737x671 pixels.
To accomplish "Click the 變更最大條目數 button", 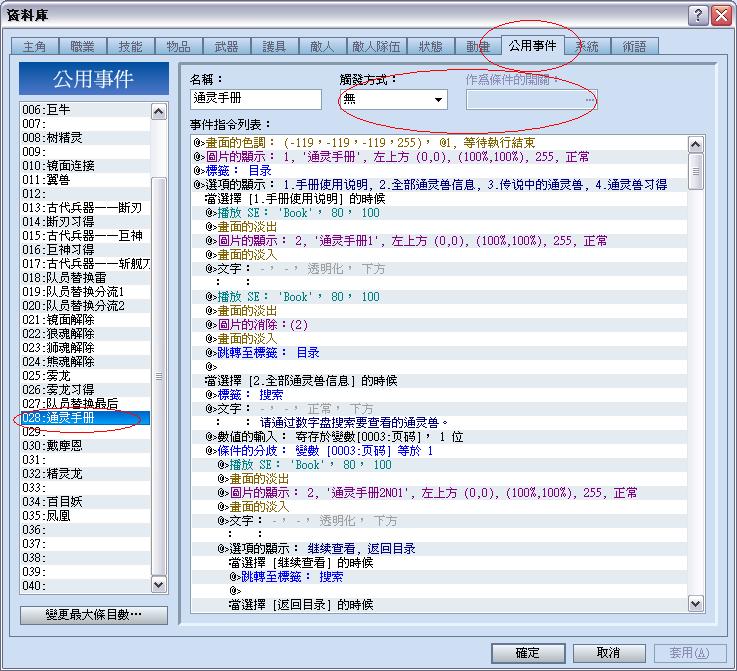I will tap(94, 615).
